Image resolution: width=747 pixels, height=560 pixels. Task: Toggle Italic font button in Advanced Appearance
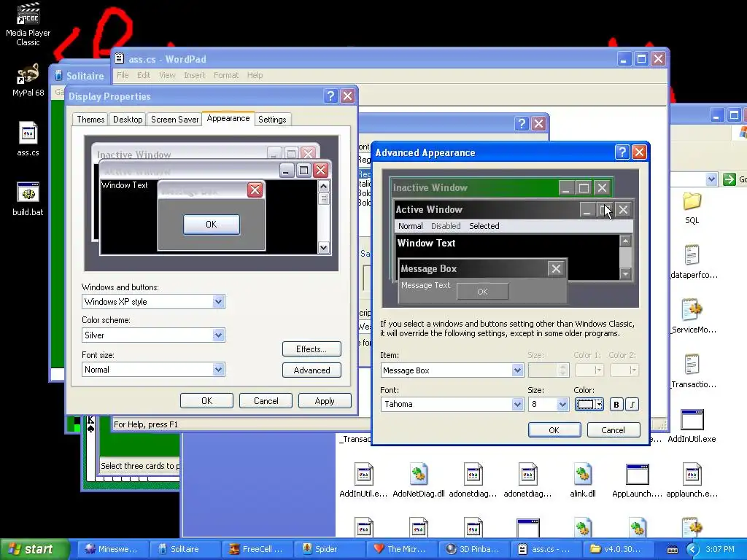[632, 404]
